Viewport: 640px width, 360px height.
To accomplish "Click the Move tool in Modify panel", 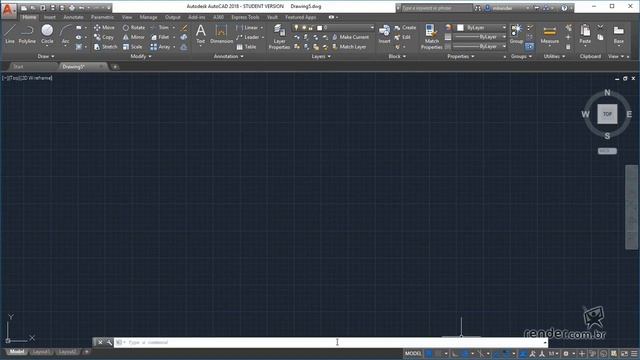I will click(104, 27).
